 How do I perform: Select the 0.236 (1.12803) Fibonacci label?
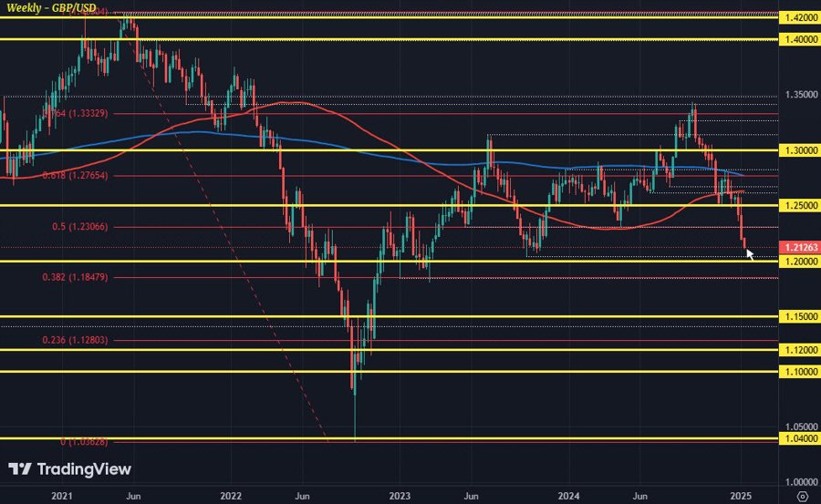pos(76,340)
